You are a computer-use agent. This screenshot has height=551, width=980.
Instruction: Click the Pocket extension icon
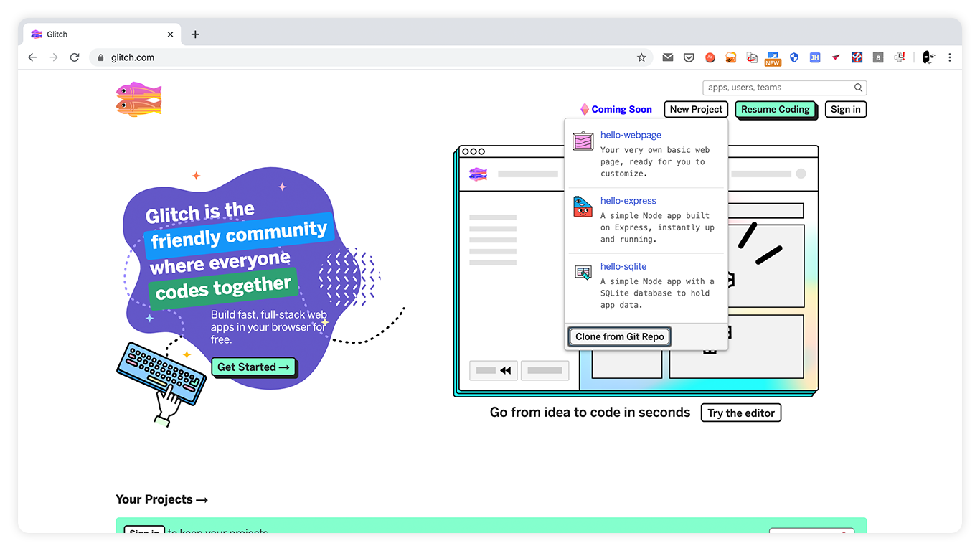point(689,57)
